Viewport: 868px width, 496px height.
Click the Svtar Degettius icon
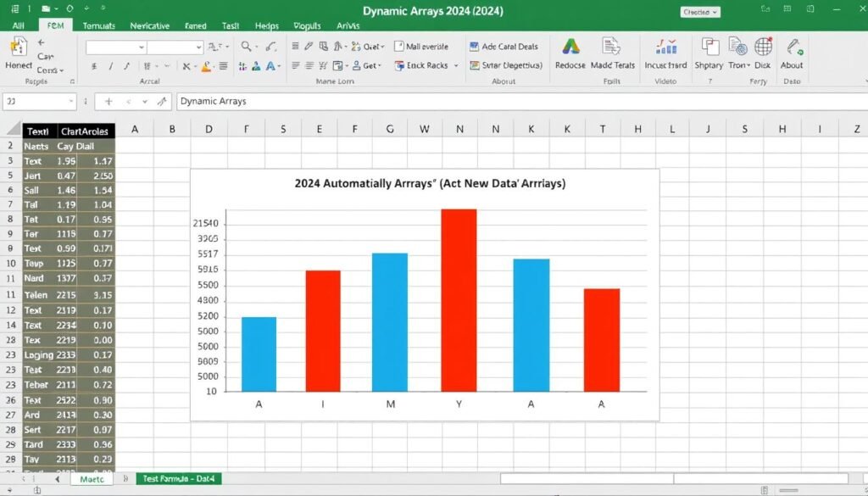474,65
